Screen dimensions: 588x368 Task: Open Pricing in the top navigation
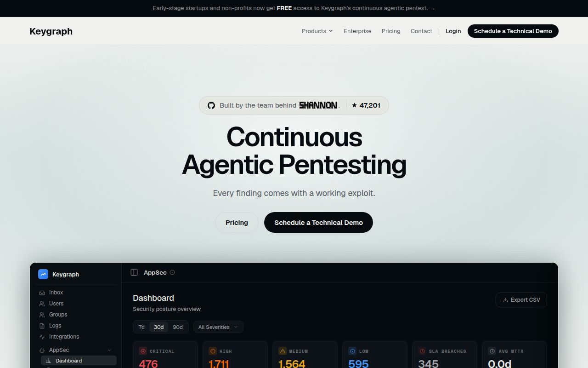(x=391, y=31)
